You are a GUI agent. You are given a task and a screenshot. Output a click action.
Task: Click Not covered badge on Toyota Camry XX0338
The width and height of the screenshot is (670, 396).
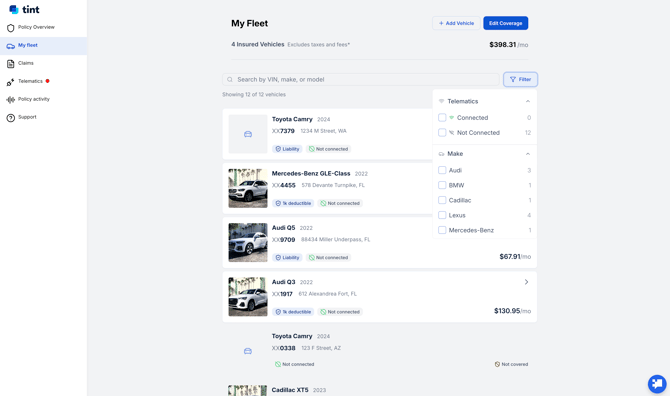click(x=511, y=364)
